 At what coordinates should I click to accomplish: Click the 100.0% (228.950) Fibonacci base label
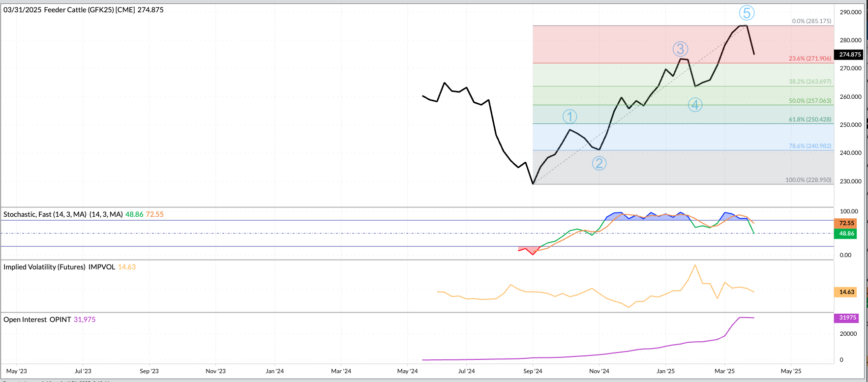coord(808,180)
